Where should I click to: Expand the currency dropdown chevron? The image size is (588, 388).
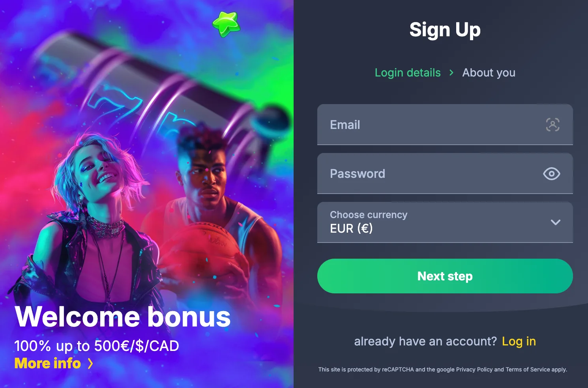coord(556,222)
